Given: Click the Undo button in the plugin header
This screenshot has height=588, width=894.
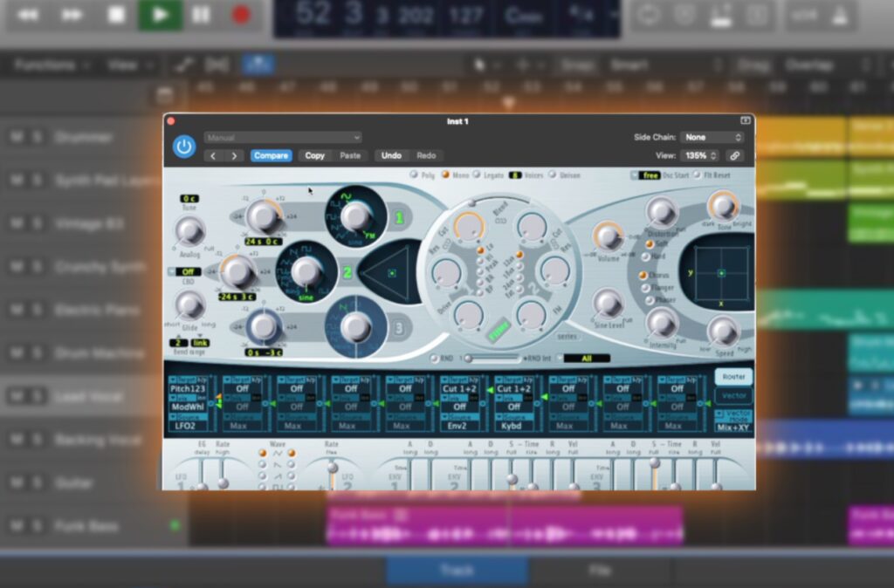Looking at the screenshot, I should [391, 155].
